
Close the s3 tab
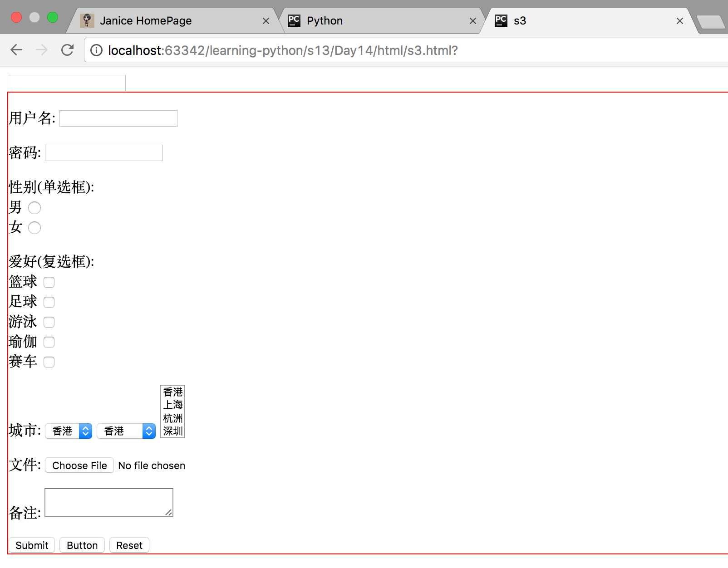pos(680,21)
